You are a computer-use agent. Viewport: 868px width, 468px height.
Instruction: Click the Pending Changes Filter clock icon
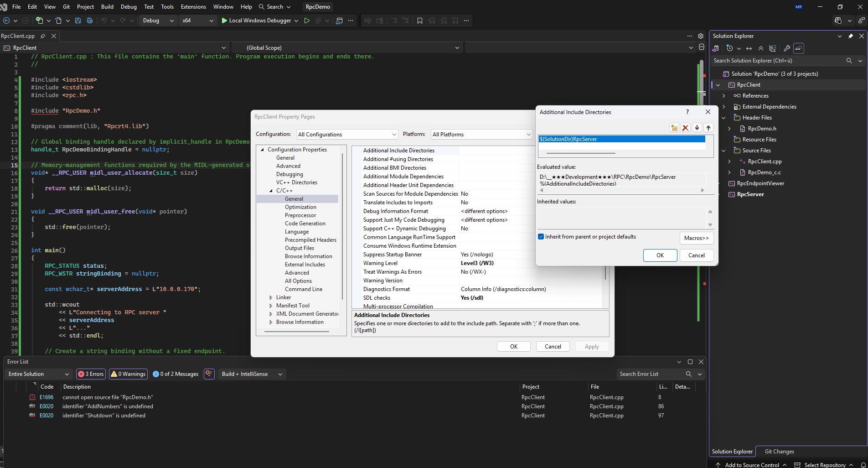tap(729, 48)
